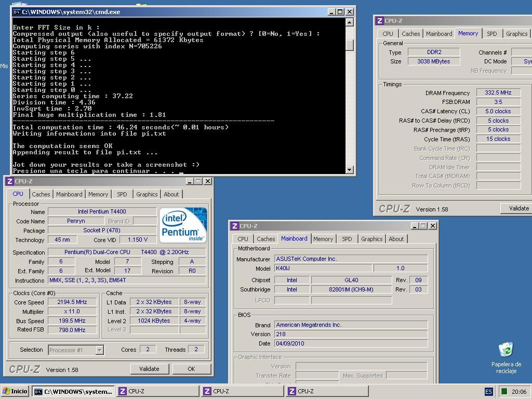Open SPD tab in the CPU window

pos(122,194)
